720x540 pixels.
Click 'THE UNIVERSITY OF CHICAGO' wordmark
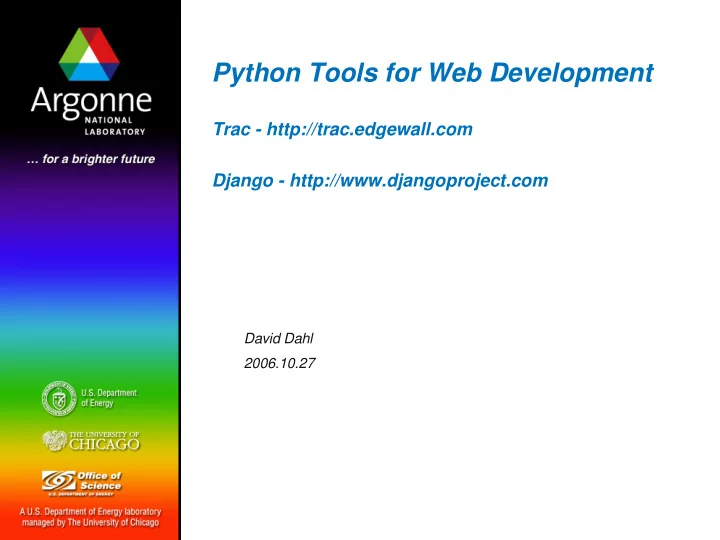click(x=104, y=441)
